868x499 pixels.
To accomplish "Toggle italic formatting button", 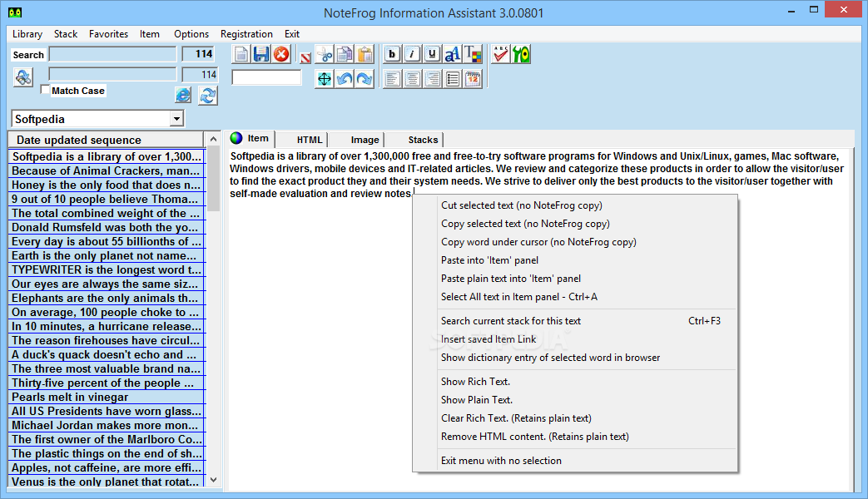I will (x=412, y=54).
